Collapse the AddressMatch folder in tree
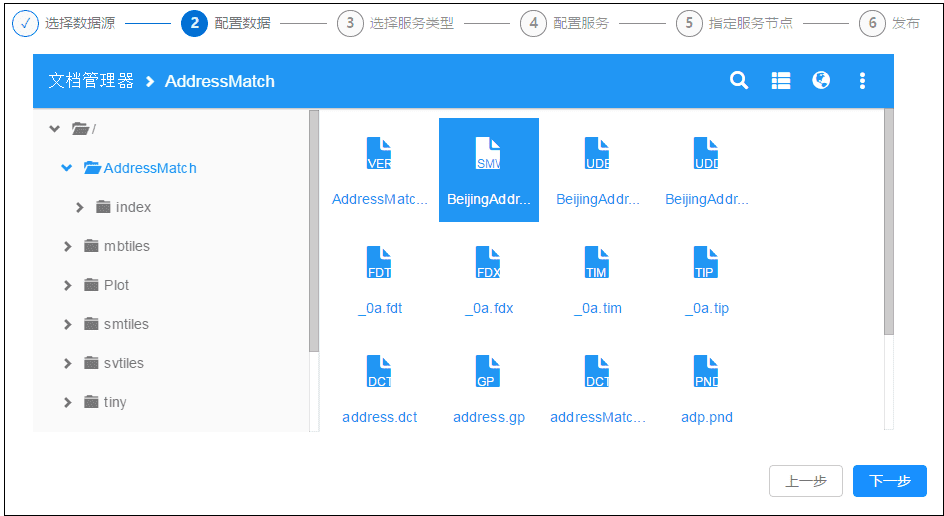The image size is (944, 516). click(67, 168)
